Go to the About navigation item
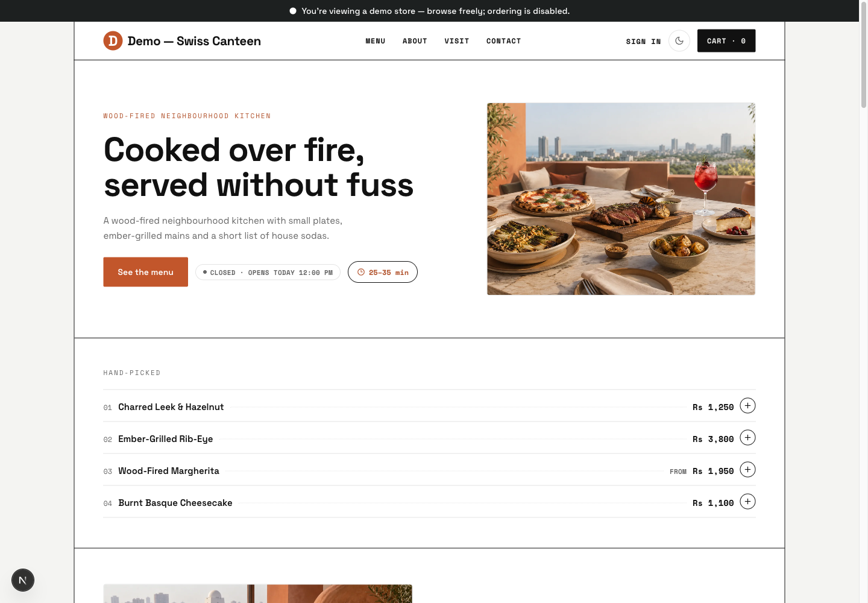Viewport: 868px width, 603px height. pyautogui.click(x=415, y=41)
